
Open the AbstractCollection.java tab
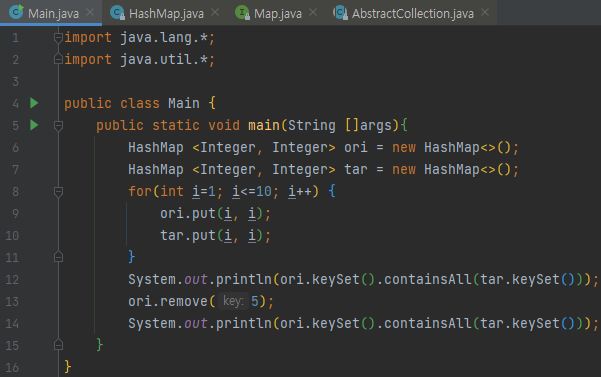click(x=412, y=14)
